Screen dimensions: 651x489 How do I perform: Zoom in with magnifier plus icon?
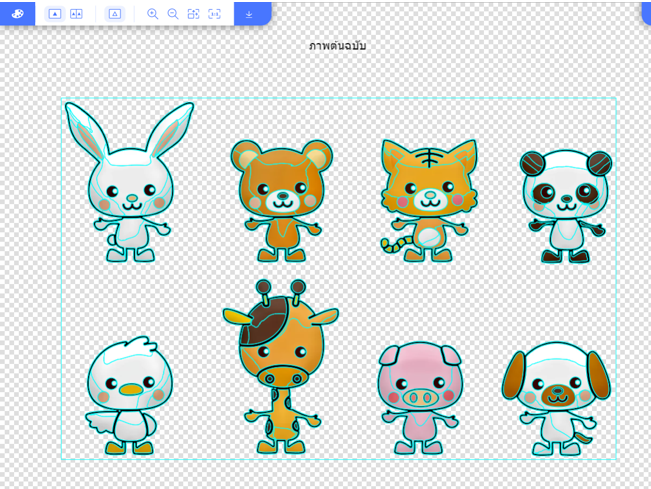[x=152, y=14]
